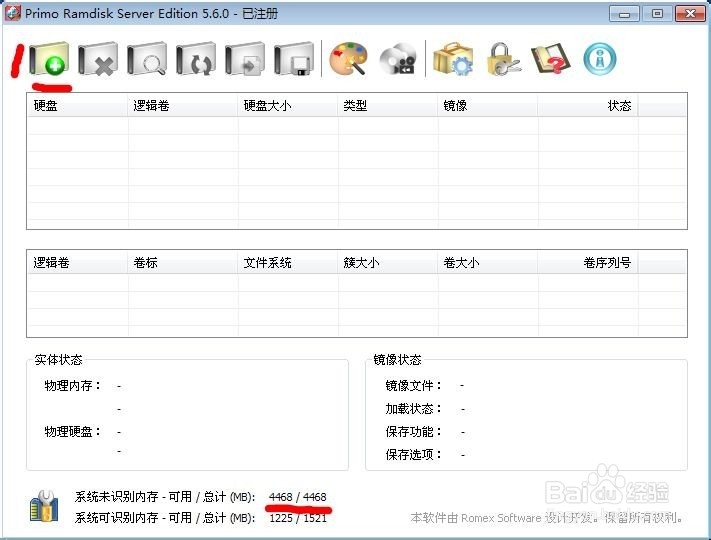Sort by 硬盘 column header
Viewport: 711px width, 540px height.
coord(77,106)
